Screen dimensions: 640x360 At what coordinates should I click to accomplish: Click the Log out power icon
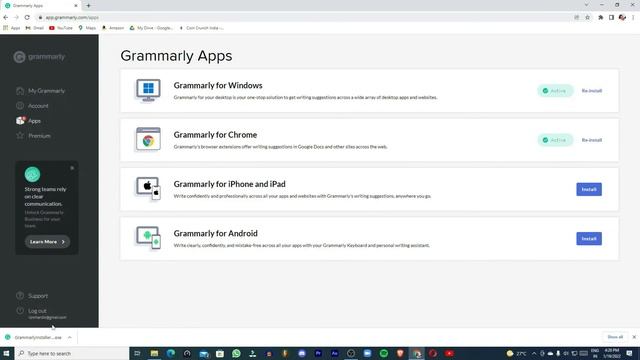[x=20, y=311]
